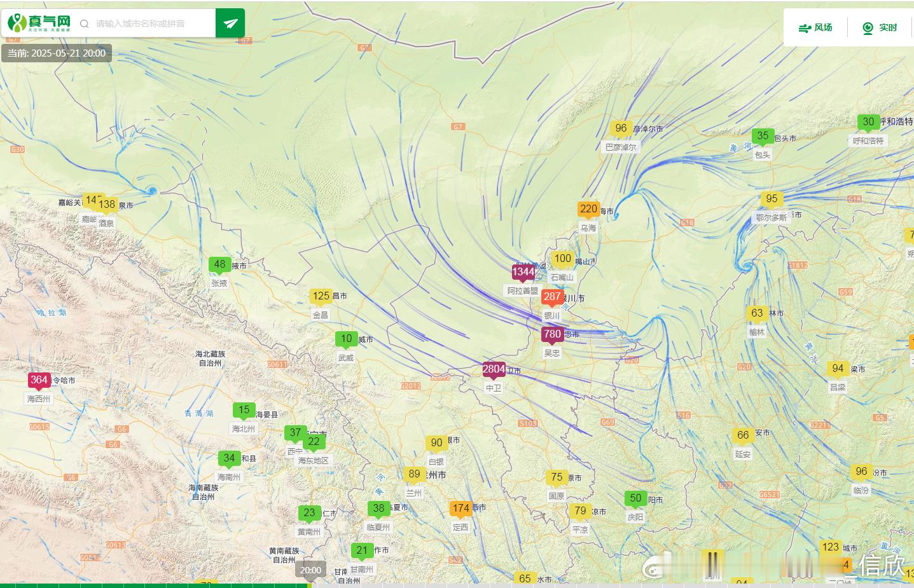The height and width of the screenshot is (588, 914).
Task: Select the 金昌 marker showing 125
Action: [x=321, y=296]
